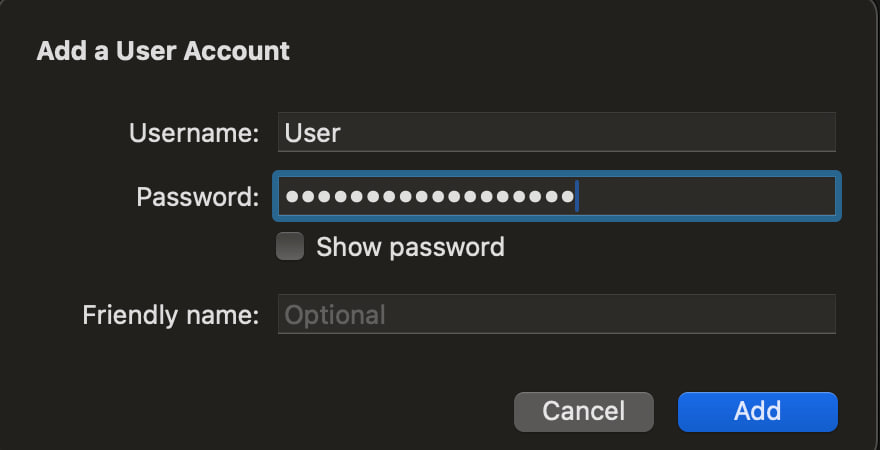Click empty area right of password dots
Viewport: 880px width, 450px height.
[x=710, y=197]
